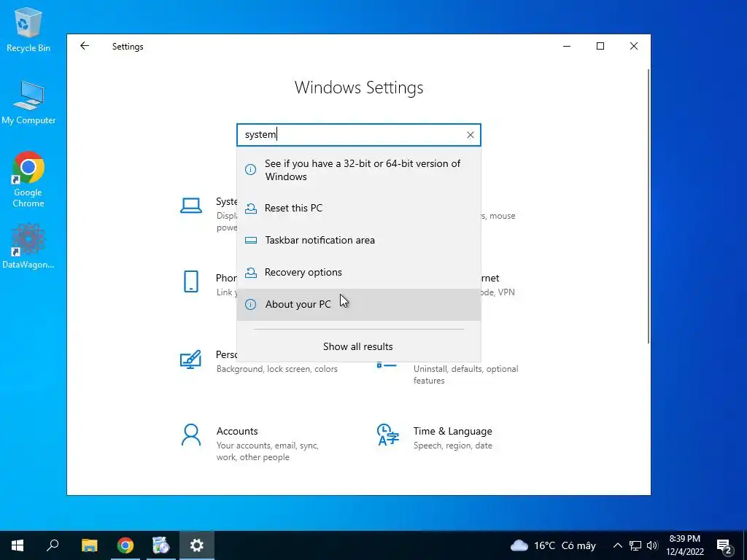The width and height of the screenshot is (747, 560).
Task: Click info icon beside 'About your PC'
Action: point(251,304)
